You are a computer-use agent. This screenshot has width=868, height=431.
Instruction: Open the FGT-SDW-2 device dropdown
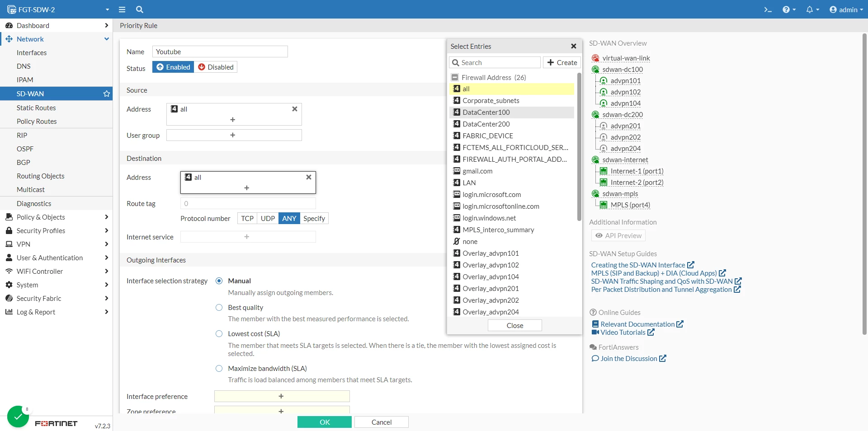click(58, 9)
